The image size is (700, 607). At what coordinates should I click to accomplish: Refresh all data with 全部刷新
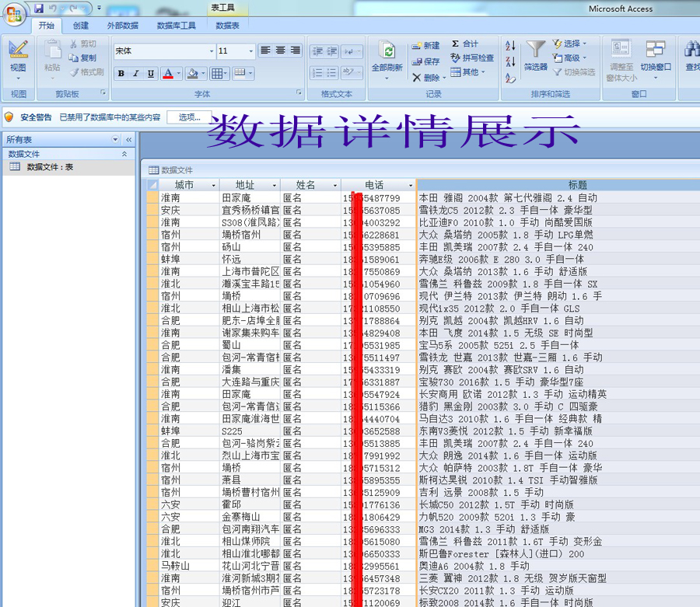(x=387, y=59)
